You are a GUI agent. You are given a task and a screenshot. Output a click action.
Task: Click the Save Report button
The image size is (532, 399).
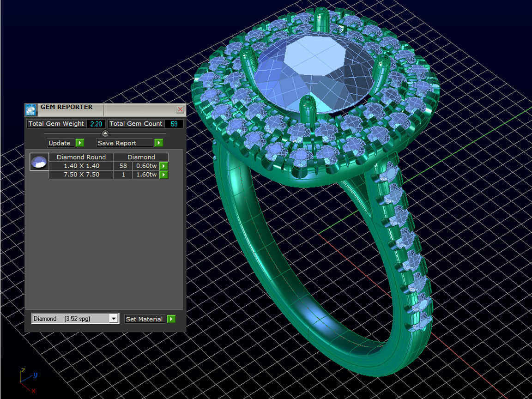(126, 143)
